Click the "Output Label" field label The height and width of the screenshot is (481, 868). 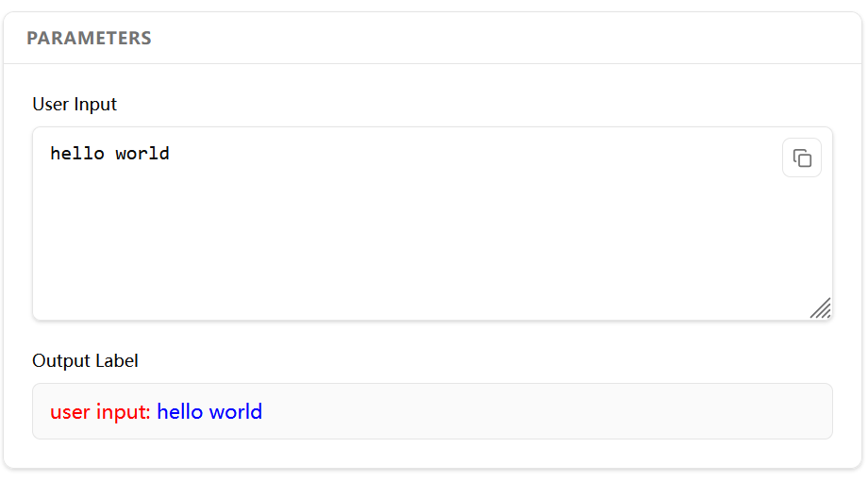point(85,360)
